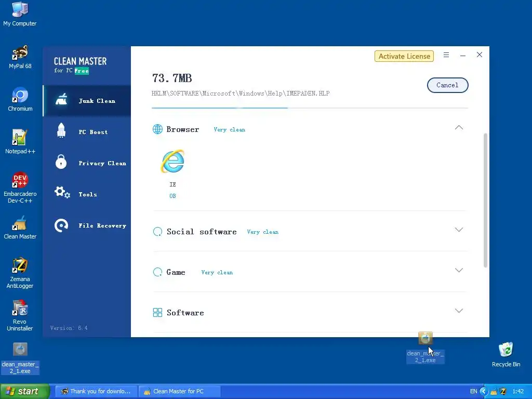Viewport: 532px width, 399px height.
Task: Select the Zemana AntiLogger desktop shortcut
Action: click(20, 273)
